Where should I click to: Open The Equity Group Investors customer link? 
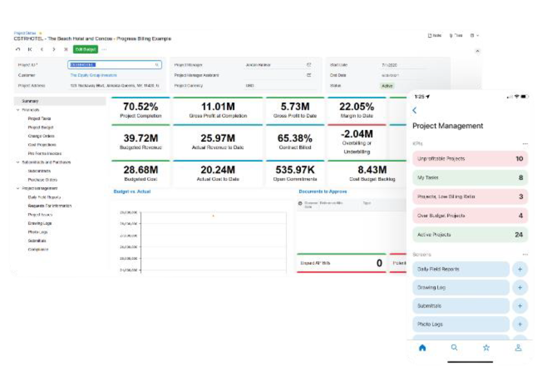(93, 75)
